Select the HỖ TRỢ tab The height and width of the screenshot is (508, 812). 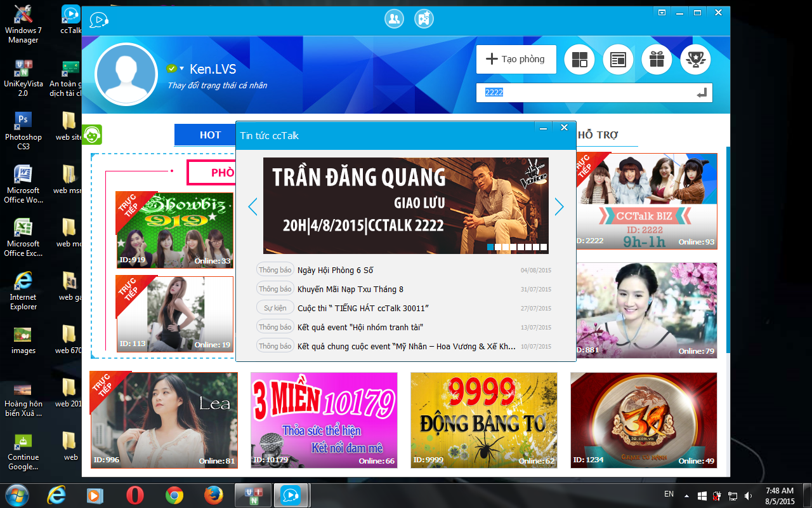pos(598,135)
